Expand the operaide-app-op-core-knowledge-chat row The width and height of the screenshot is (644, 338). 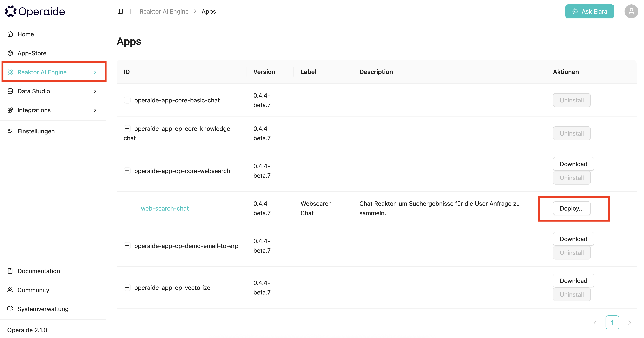click(x=127, y=128)
